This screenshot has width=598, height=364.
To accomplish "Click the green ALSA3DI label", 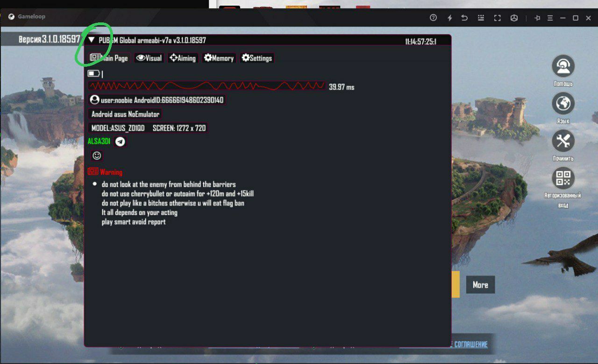I will click(99, 141).
